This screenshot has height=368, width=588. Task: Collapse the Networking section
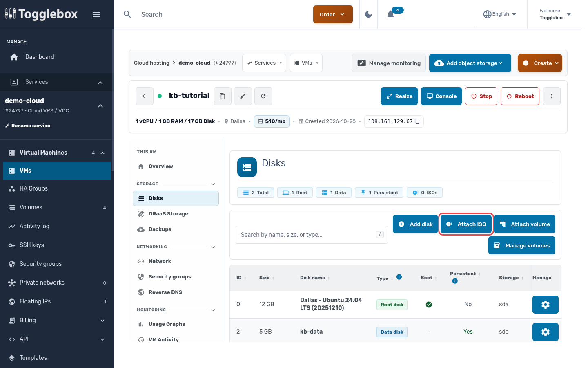coord(213,247)
